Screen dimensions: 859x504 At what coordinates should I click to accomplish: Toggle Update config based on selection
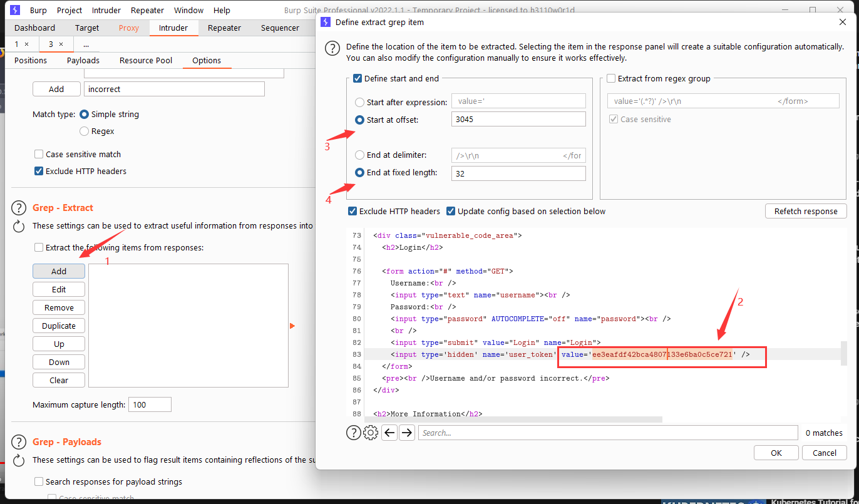tap(451, 212)
